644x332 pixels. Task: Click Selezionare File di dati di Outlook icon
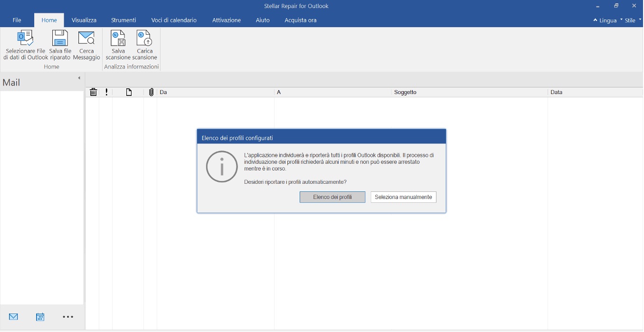(25, 38)
